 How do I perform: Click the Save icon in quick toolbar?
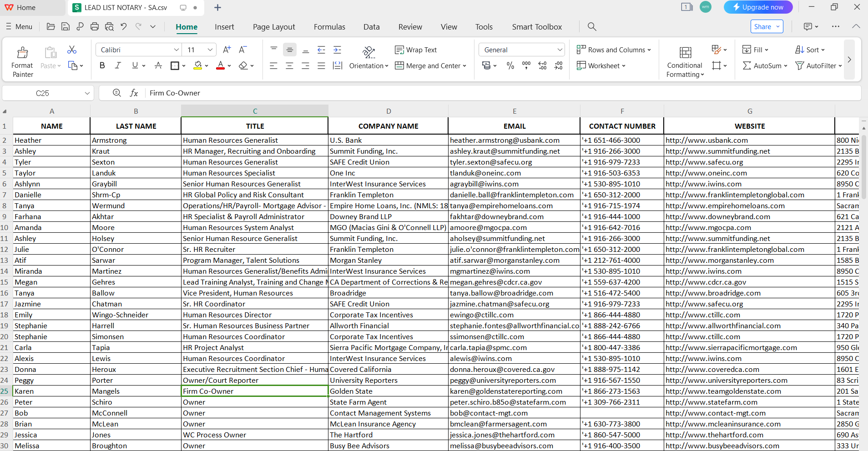[66, 27]
